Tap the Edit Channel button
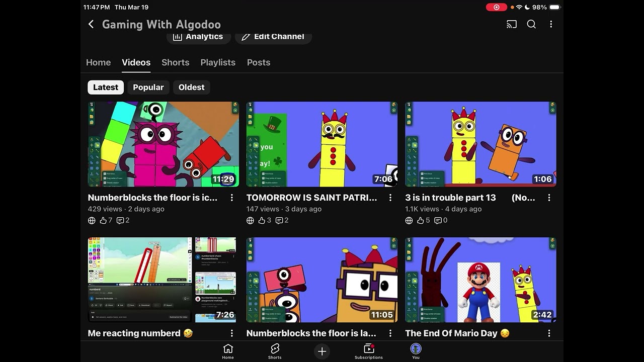Image resolution: width=644 pixels, height=362 pixels. [x=273, y=37]
